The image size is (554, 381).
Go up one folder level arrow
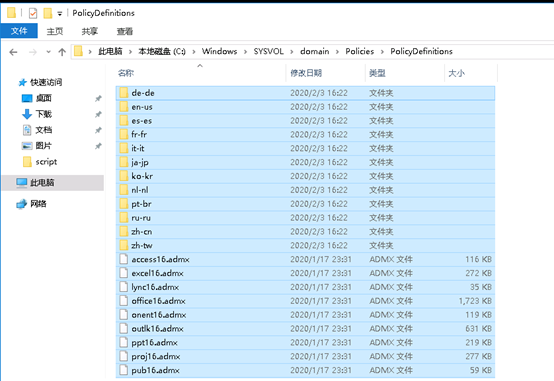(62, 52)
